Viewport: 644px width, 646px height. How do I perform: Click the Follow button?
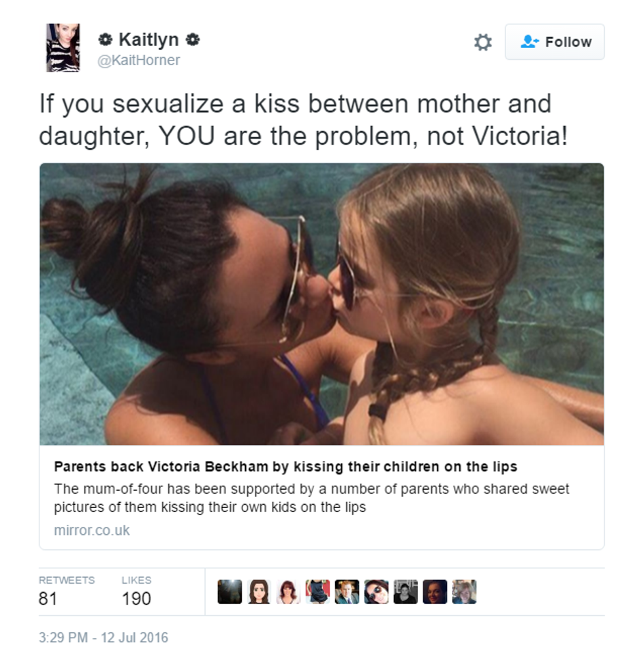pyautogui.click(x=555, y=41)
